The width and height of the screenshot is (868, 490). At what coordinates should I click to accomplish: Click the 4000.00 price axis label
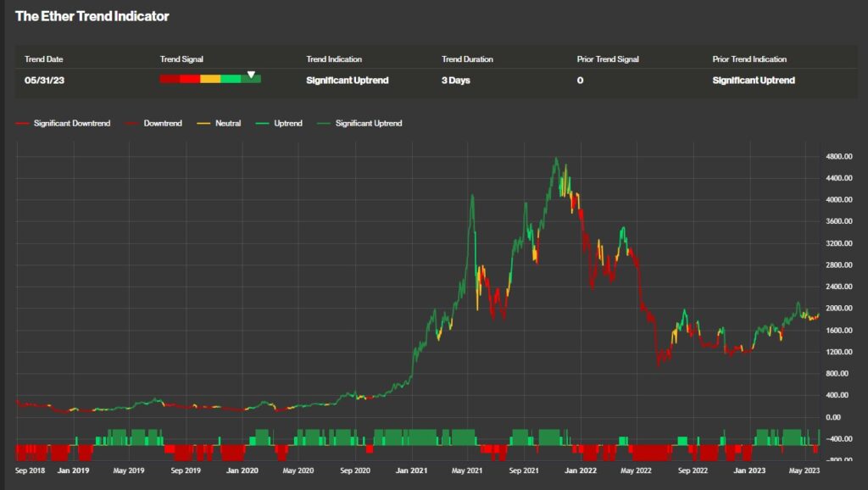[x=838, y=200]
